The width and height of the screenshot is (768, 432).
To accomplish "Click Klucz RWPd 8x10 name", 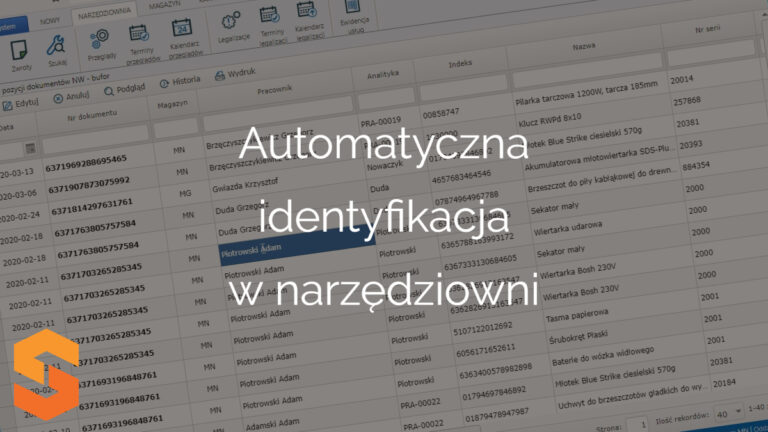I will tap(550, 120).
